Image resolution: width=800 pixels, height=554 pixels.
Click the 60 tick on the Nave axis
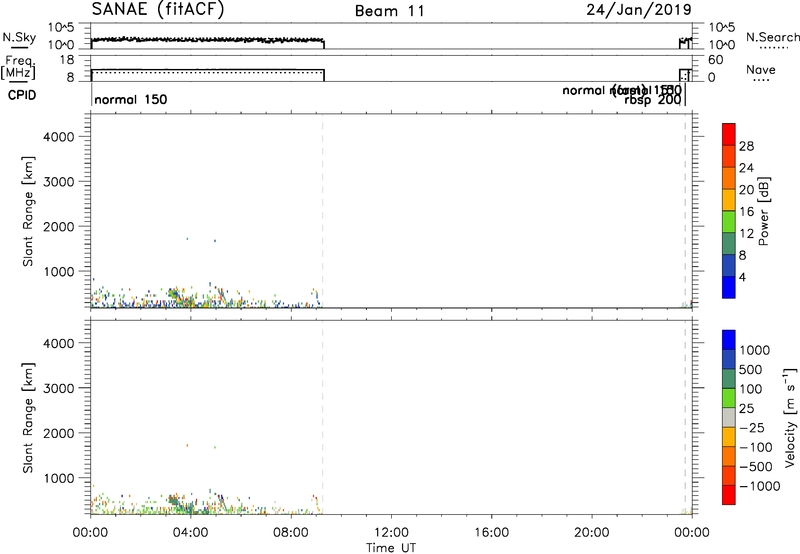(x=716, y=60)
